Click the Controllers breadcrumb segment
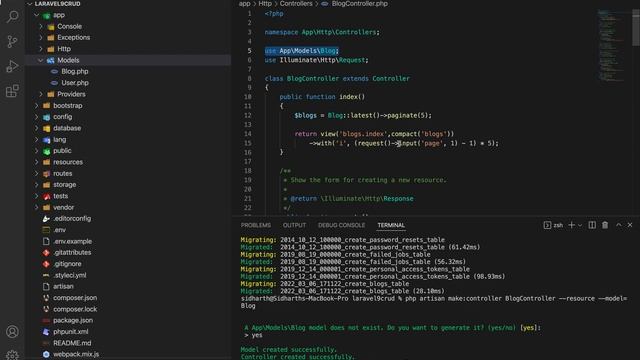Screen dimensions: 640x360 pyautogui.click(x=296, y=4)
